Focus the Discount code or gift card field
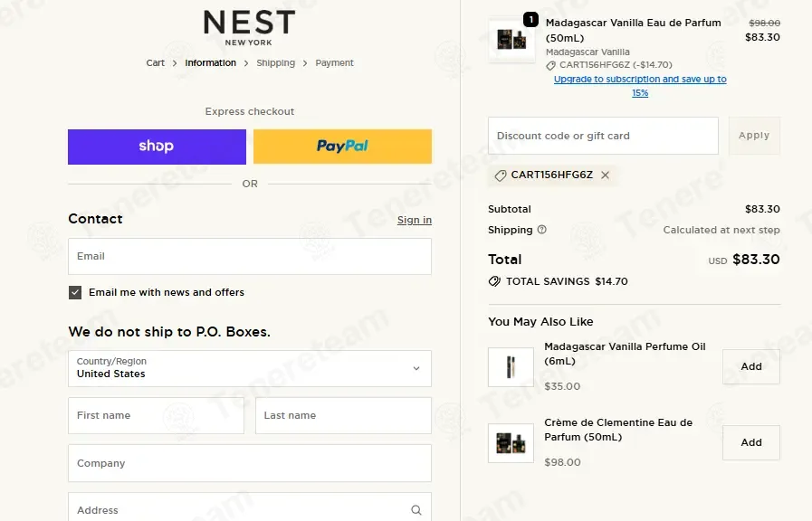This screenshot has height=521, width=812. click(603, 136)
